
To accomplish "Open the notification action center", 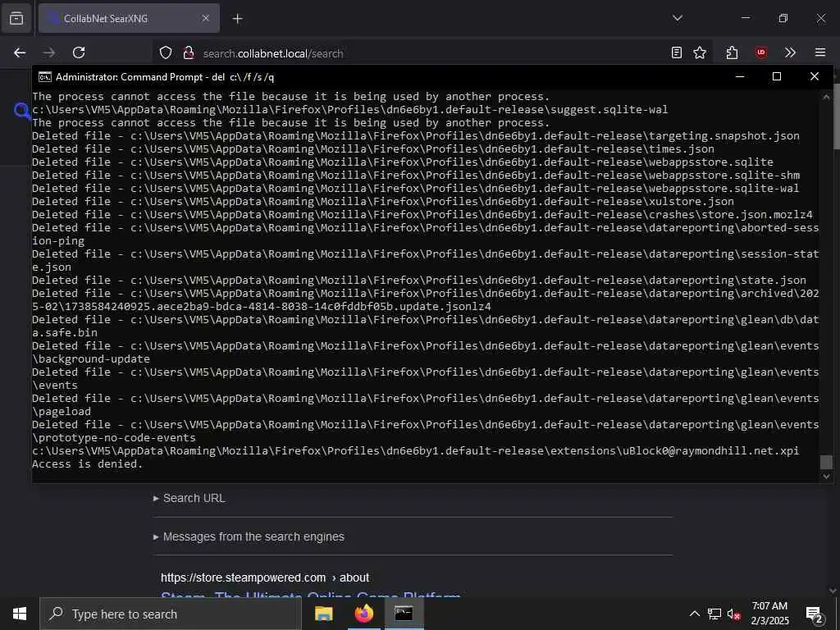I will tap(815, 614).
